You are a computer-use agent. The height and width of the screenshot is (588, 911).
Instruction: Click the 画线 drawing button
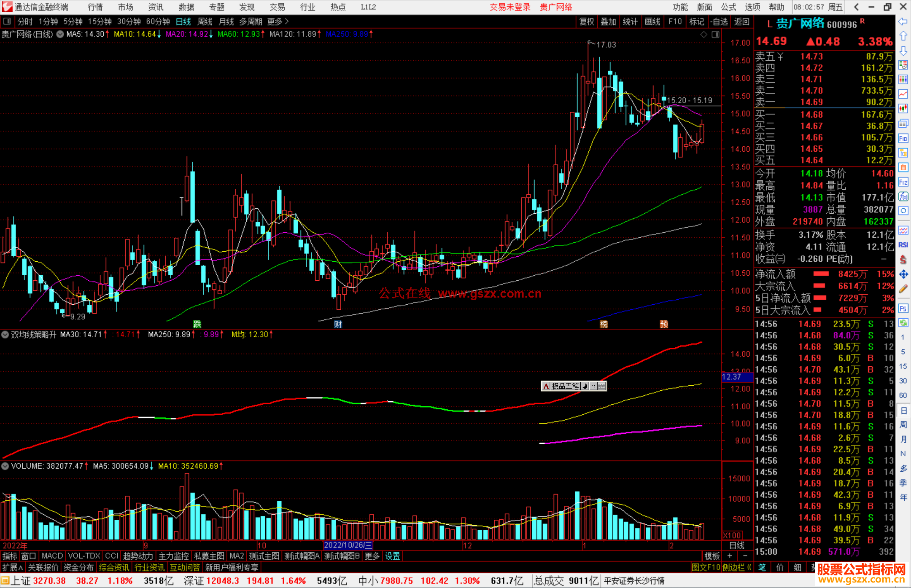[652, 21]
